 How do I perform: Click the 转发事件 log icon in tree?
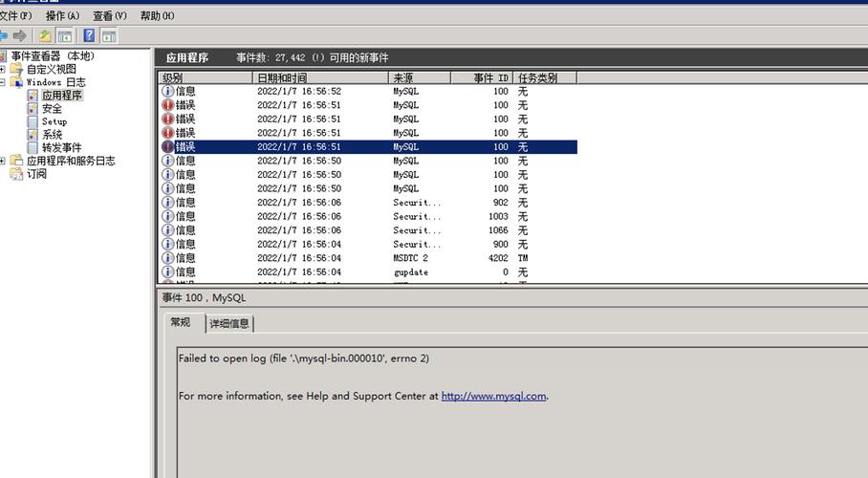tap(33, 147)
